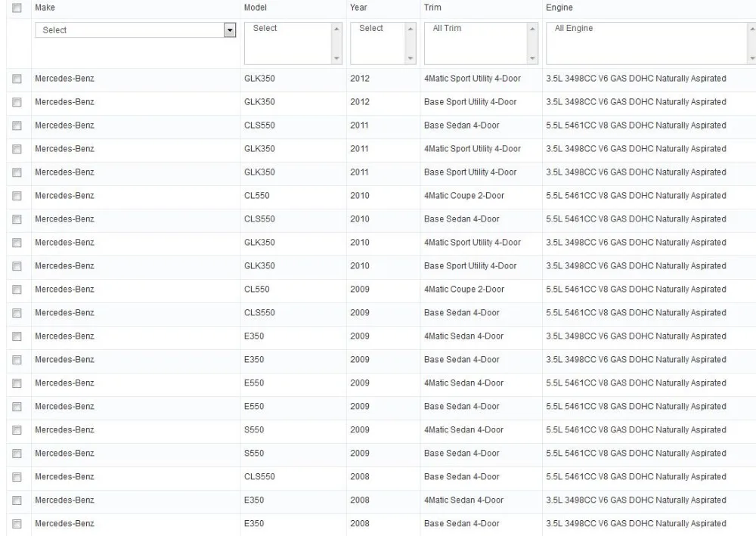Click CL550 in the 2009 row
The height and width of the screenshot is (536, 756).
pos(256,290)
